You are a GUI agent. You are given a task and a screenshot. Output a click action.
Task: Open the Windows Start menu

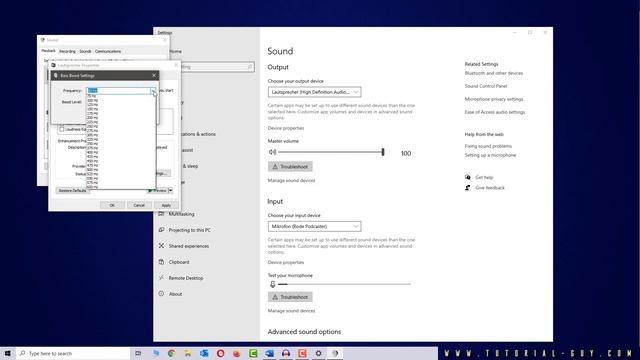click(7, 353)
